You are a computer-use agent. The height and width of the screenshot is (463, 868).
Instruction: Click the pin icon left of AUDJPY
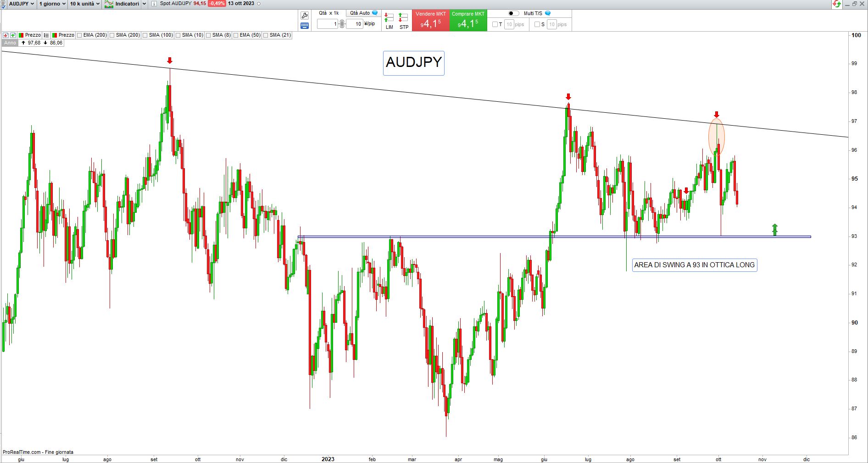coord(4,4)
